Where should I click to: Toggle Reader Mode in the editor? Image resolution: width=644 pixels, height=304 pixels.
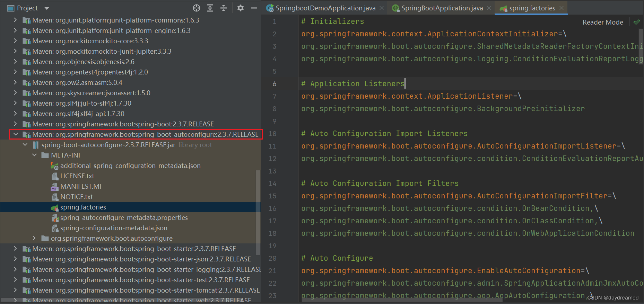pos(603,22)
